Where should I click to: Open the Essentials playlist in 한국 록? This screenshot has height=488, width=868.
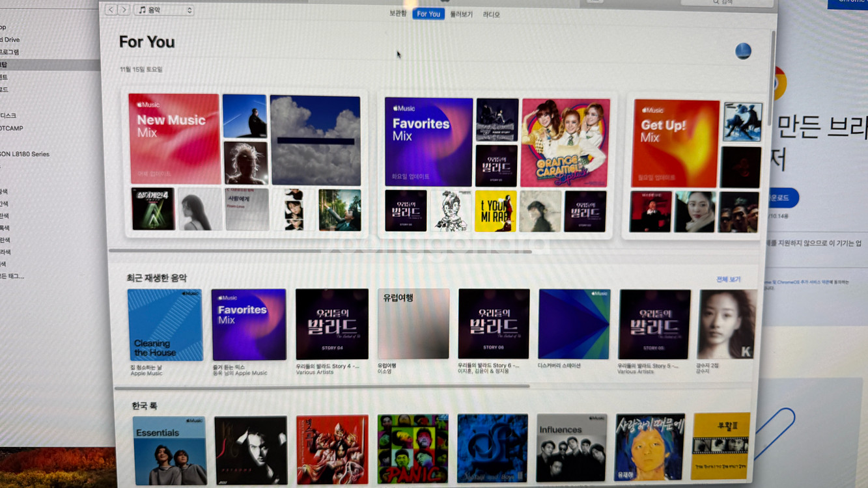(x=169, y=450)
